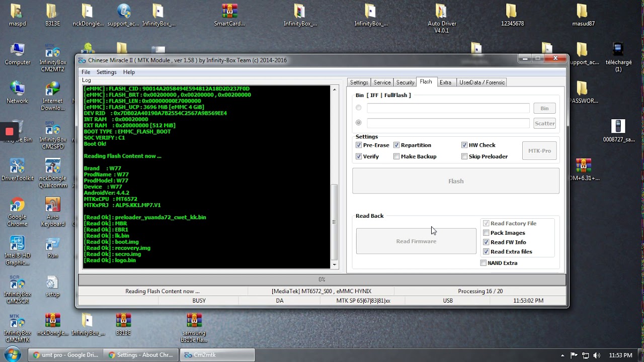Click the Read Firmware button

tap(416, 241)
